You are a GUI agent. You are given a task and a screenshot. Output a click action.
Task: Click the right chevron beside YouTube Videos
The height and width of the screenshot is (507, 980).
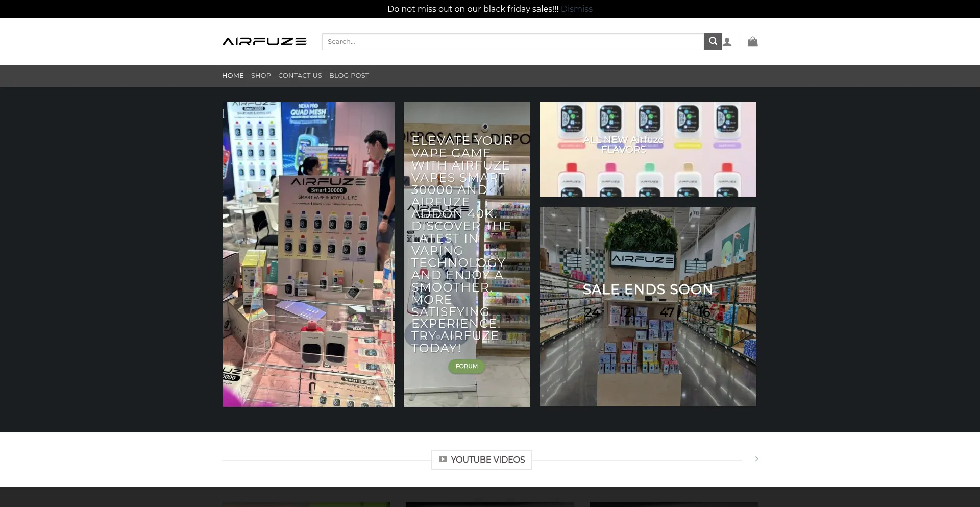tap(756, 459)
